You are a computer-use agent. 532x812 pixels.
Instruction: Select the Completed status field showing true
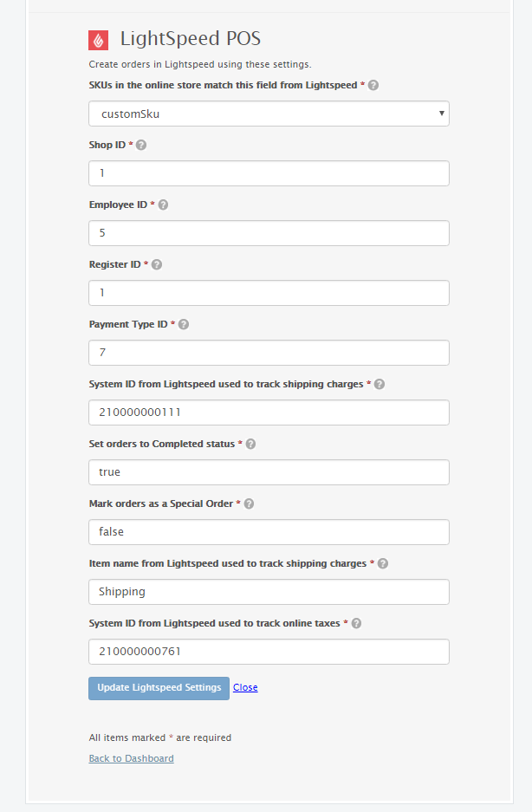tap(269, 472)
